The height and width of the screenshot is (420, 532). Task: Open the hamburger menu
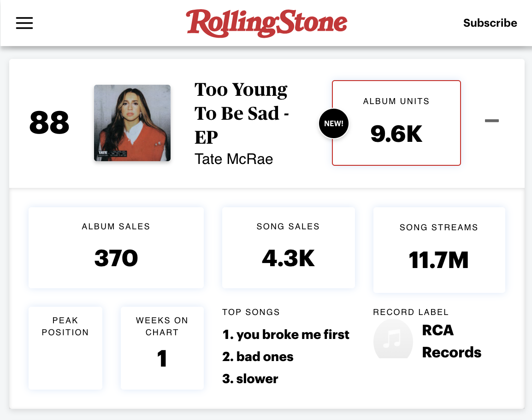click(24, 23)
